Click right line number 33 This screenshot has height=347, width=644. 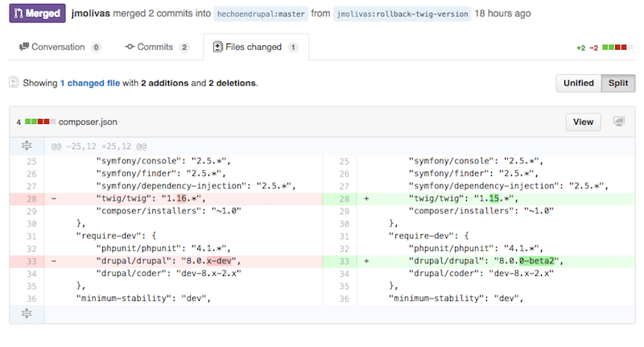pyautogui.click(x=345, y=261)
